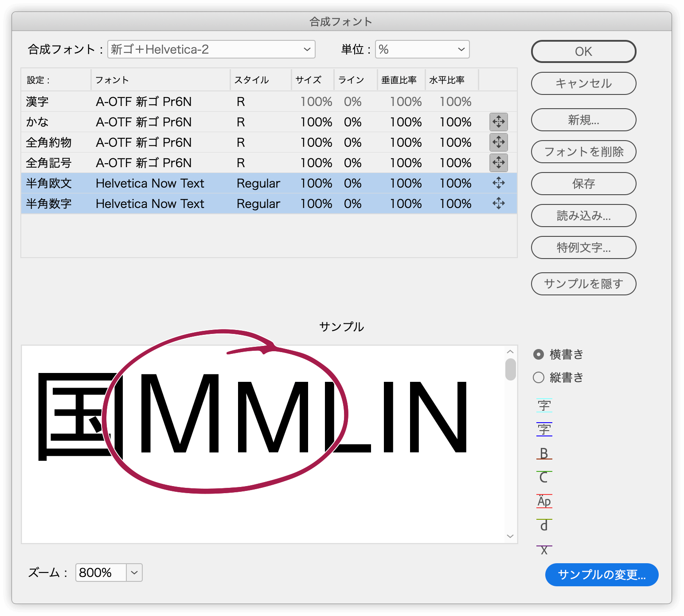Click the サイズ 100% value in かな row
The width and height of the screenshot is (684, 616).
(317, 122)
